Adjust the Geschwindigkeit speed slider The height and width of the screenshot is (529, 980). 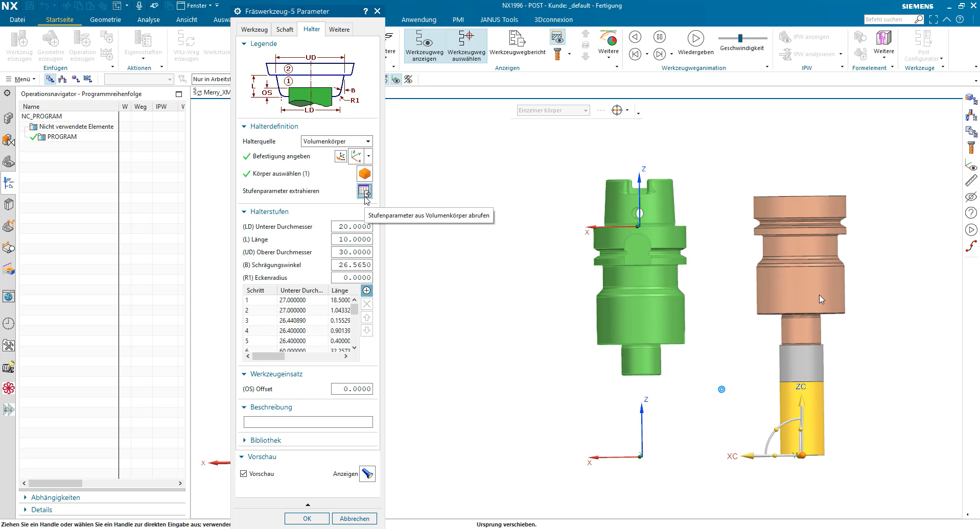[740, 38]
